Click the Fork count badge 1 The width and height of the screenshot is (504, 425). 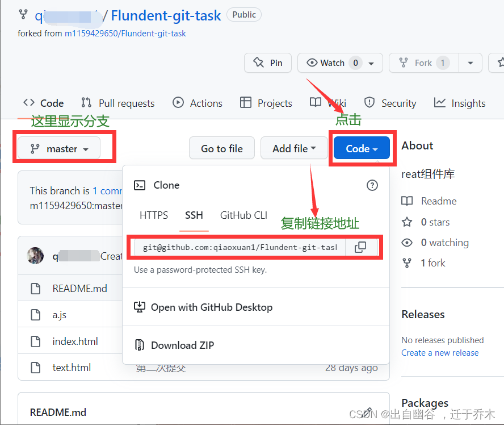click(x=443, y=63)
